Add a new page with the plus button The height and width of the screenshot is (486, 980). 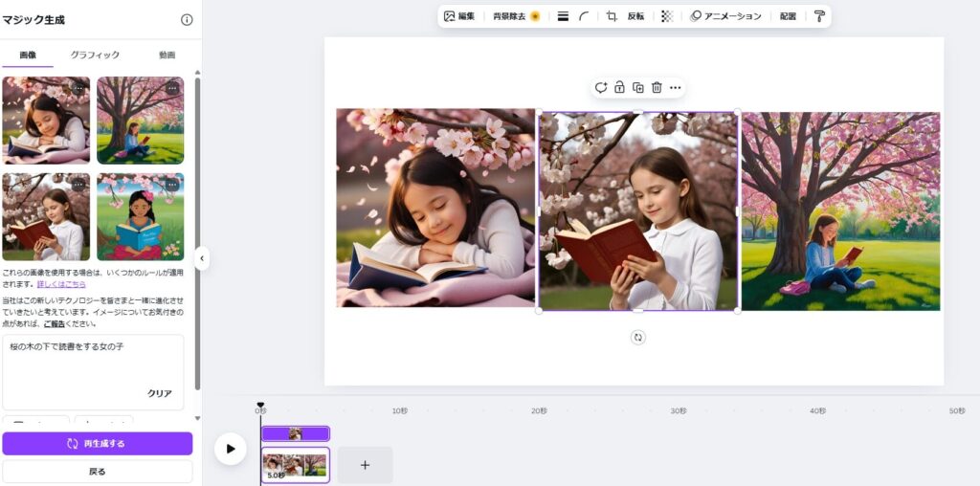pyautogui.click(x=366, y=465)
